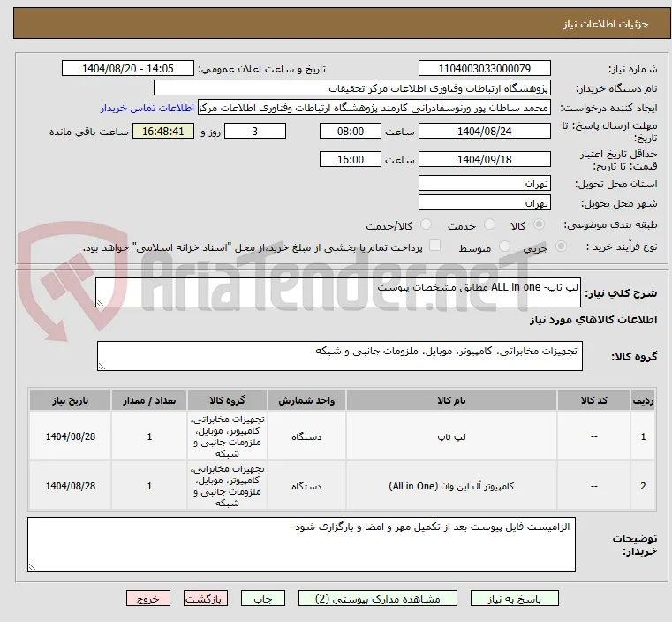Screen dimensions: 672x622
Task: Click the جزئیات اطلاعات نیاز header title
Action: point(606,24)
